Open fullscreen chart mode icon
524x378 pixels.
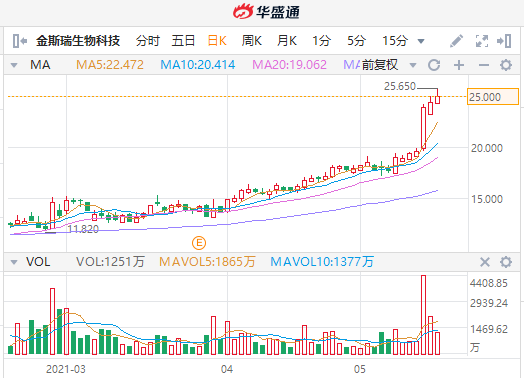coord(482,41)
